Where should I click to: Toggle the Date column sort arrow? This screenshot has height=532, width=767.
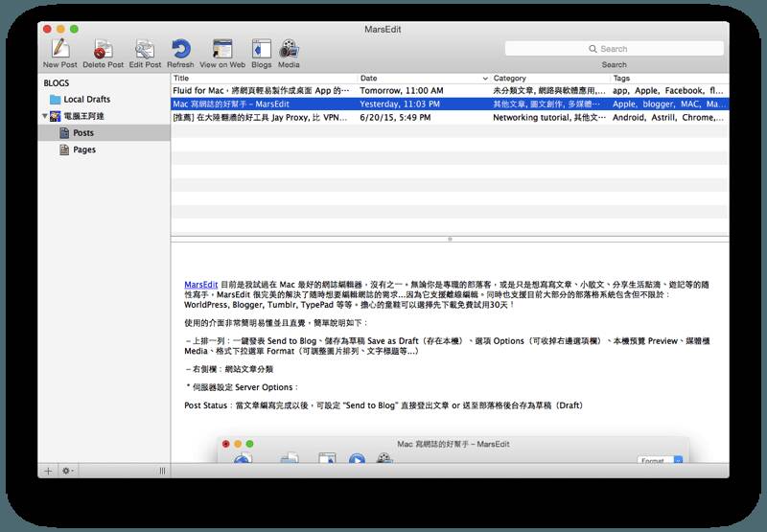click(x=485, y=79)
